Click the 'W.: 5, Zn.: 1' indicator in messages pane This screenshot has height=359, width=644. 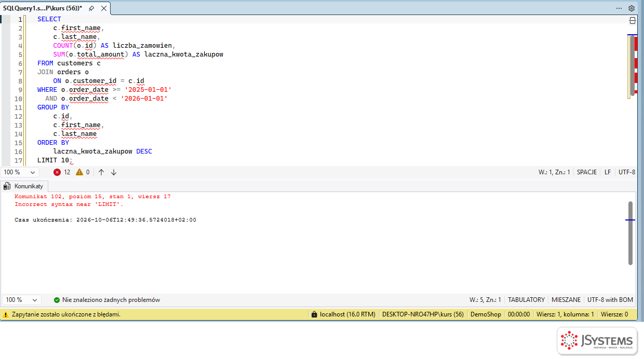tap(485, 300)
